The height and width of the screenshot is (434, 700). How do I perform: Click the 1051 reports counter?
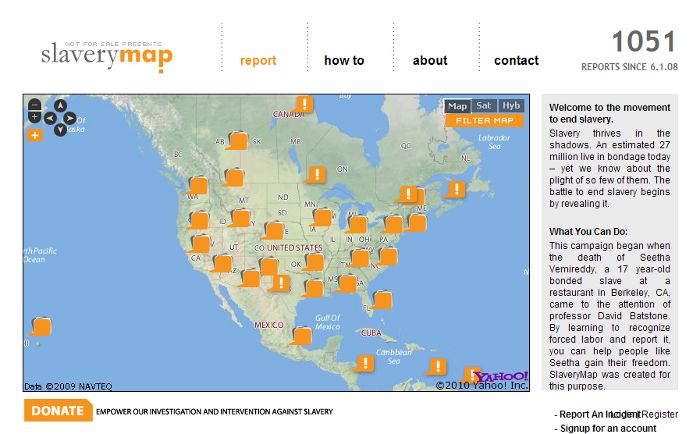(x=643, y=42)
